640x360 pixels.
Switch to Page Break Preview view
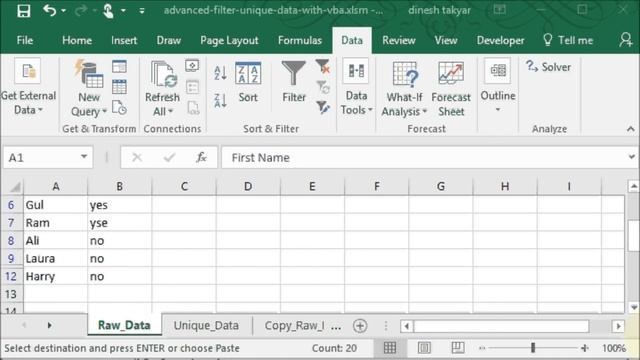(458, 348)
